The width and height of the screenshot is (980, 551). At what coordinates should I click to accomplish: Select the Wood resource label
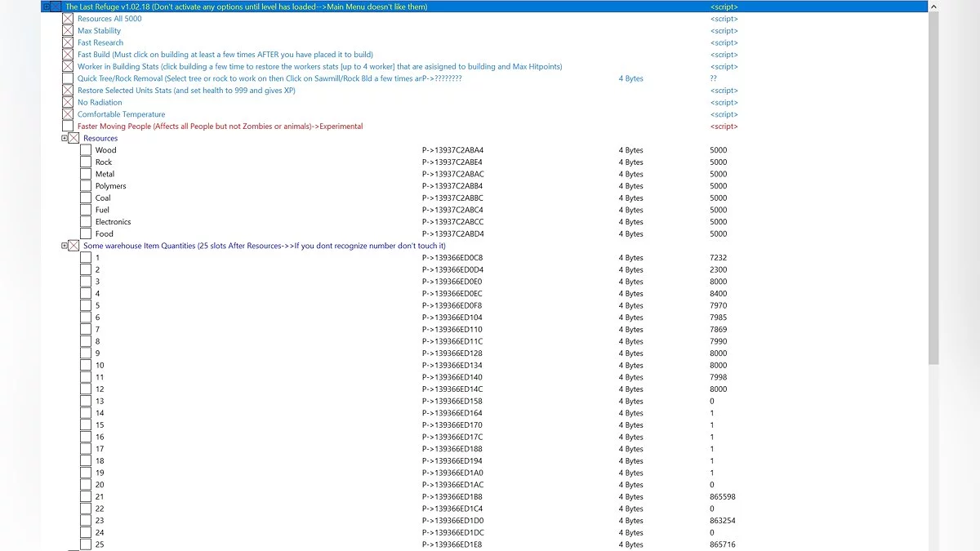coord(106,150)
